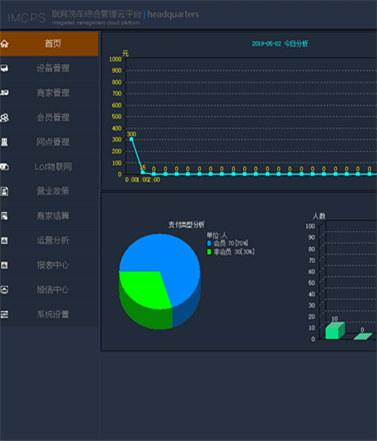Image resolution: width=377 pixels, height=441 pixels.
Task: Click the IMCPS logo text
Action: [27, 18]
